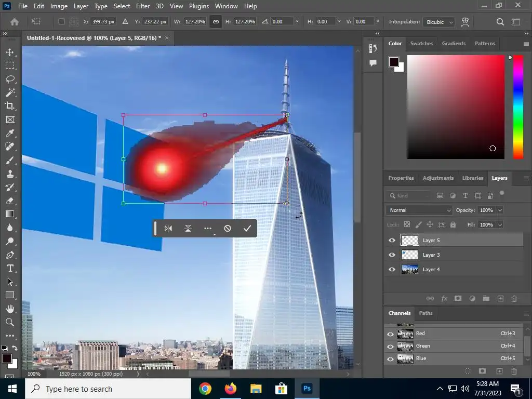Click the vertical hue spectrum slider
Screen dimensions: 532x399
(x=518, y=107)
